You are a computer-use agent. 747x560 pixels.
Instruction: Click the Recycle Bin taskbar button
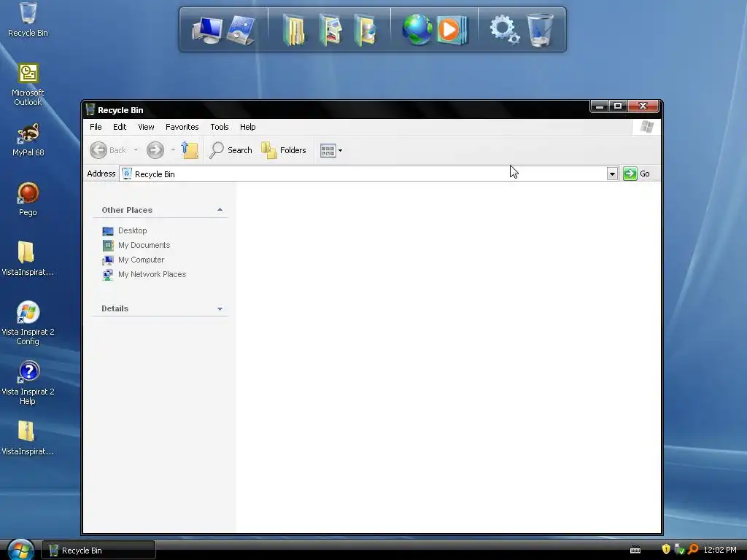(x=98, y=550)
